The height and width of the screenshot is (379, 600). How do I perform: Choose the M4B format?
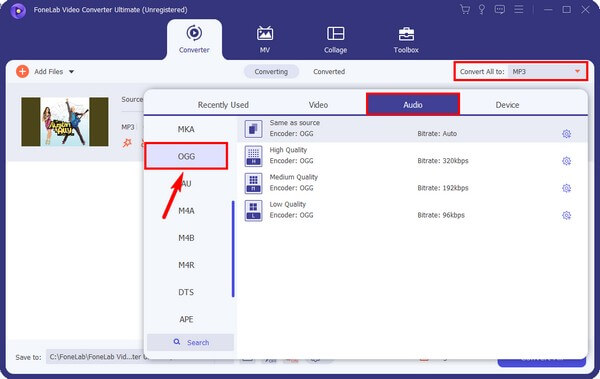[186, 238]
